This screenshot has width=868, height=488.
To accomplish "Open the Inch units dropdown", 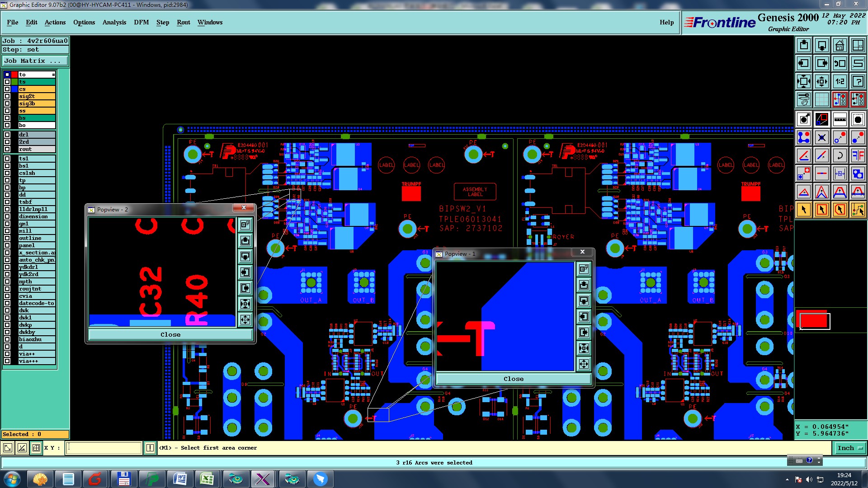I will point(850,448).
